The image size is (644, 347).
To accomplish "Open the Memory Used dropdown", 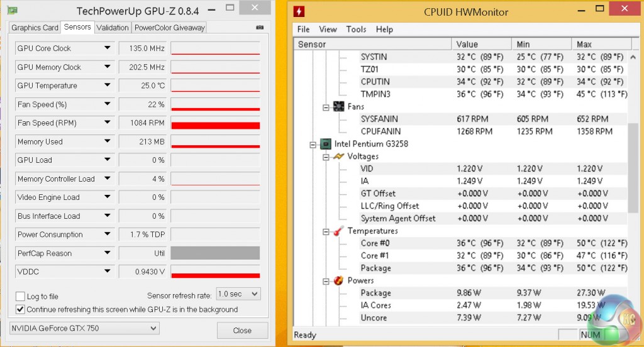I will tap(107, 141).
